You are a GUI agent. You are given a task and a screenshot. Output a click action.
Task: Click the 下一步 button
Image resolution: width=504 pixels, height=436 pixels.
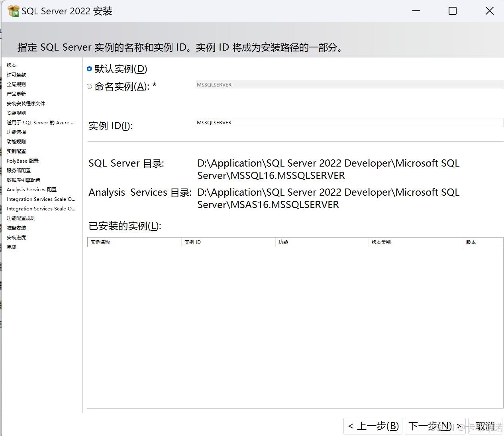coord(435,426)
